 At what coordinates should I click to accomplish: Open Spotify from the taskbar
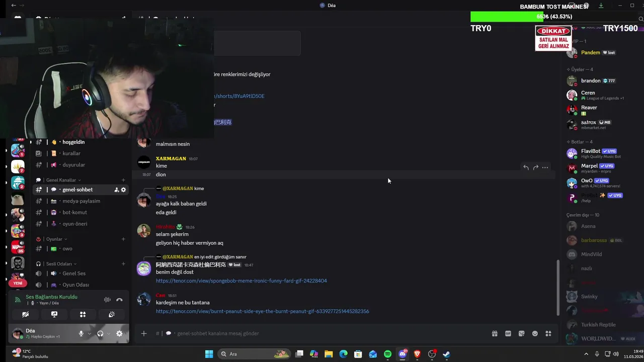[388, 354]
